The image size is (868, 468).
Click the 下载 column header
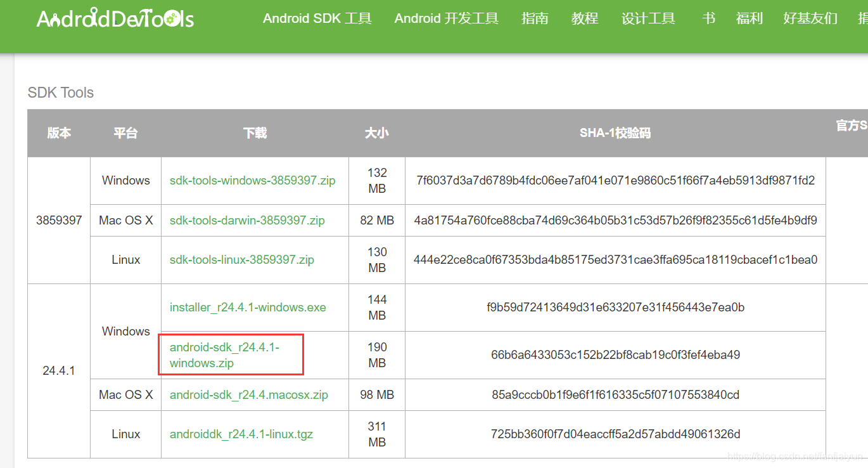click(x=255, y=133)
